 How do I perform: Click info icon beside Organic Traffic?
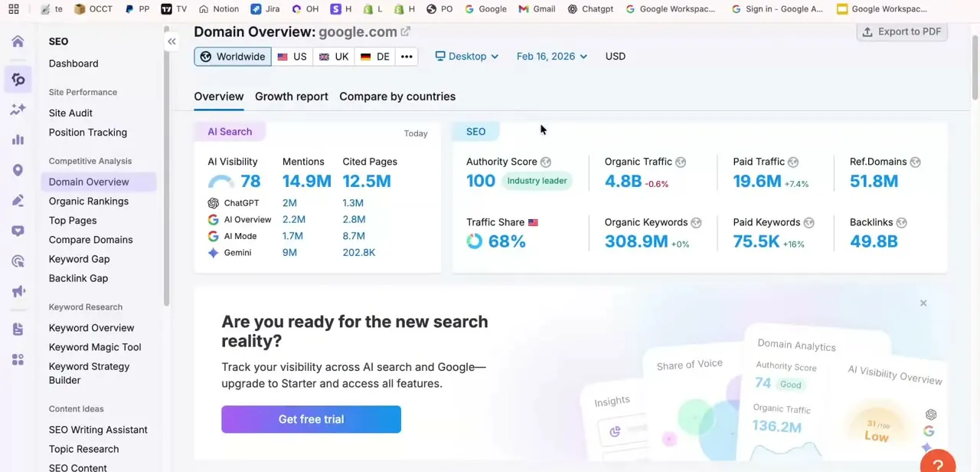coord(681,162)
